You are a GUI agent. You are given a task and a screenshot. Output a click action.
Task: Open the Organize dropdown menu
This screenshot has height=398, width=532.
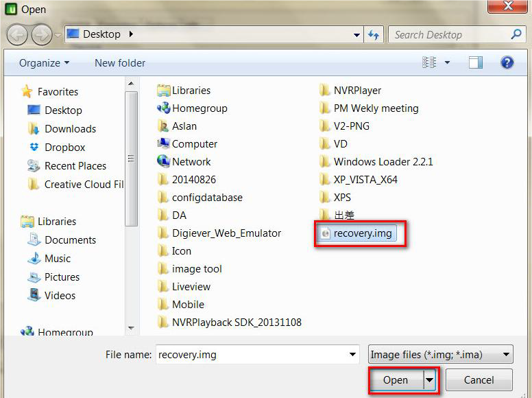44,63
